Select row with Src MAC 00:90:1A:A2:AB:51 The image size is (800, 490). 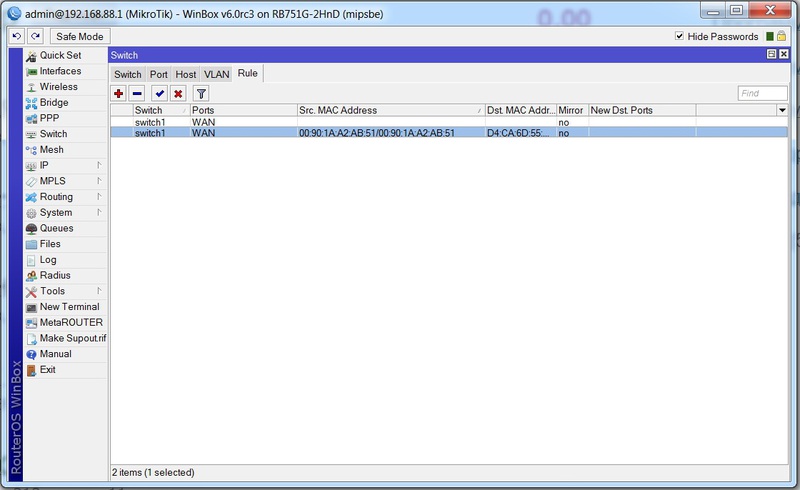tap(449, 133)
